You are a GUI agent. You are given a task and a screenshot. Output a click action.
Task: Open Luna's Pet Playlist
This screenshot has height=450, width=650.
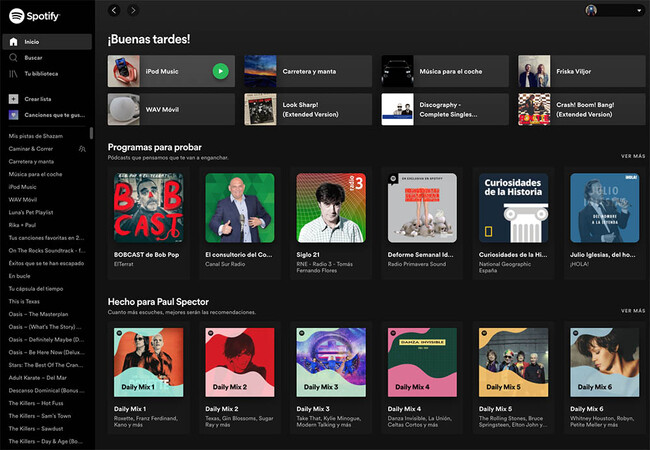click(x=31, y=213)
